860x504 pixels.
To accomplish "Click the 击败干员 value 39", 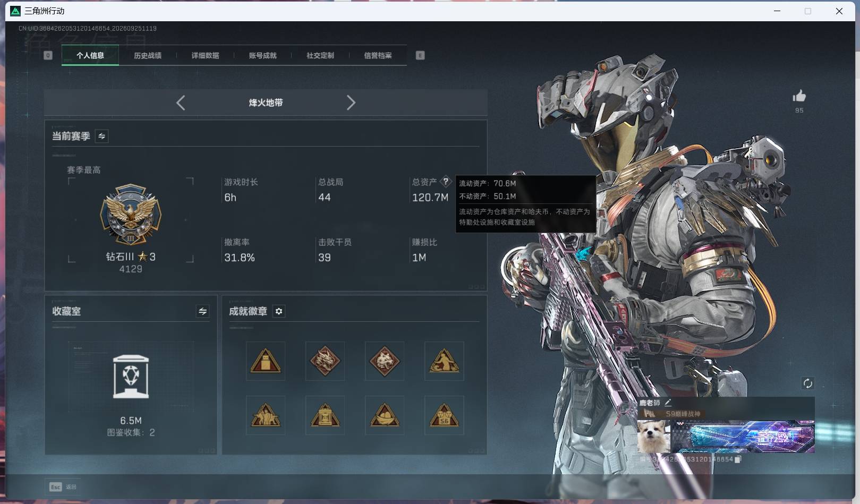I will (325, 258).
